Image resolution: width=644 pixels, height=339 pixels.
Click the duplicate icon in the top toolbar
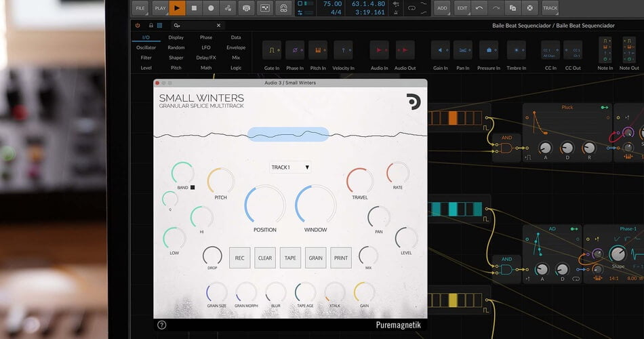[x=512, y=8]
